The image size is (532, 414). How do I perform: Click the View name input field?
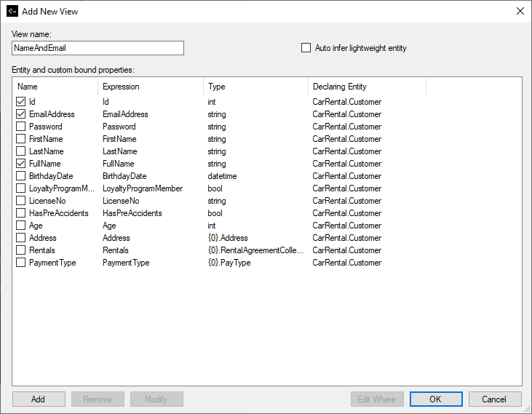tap(98, 48)
